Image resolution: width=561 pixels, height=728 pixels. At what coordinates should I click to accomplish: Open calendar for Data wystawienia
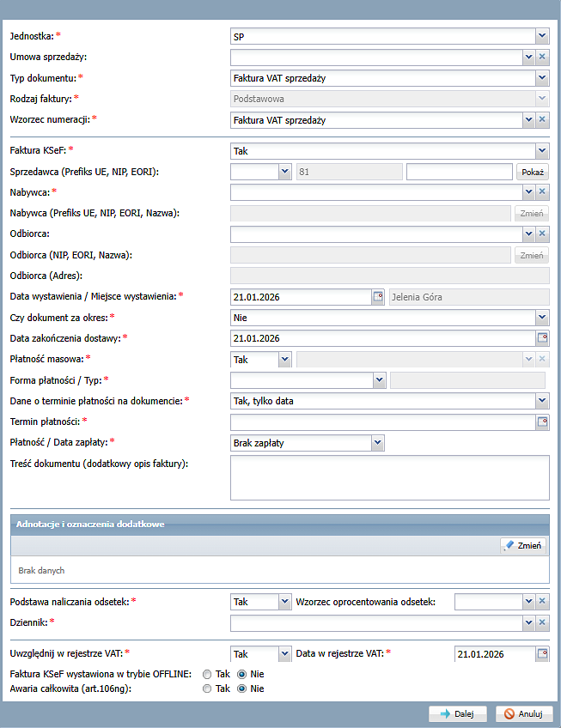point(377,297)
